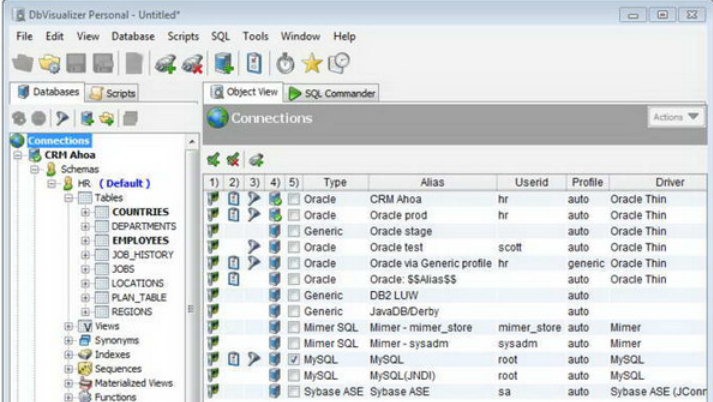The height and width of the screenshot is (402, 713).
Task: Click the open folder with gear toolbar icon
Action: [x=49, y=63]
